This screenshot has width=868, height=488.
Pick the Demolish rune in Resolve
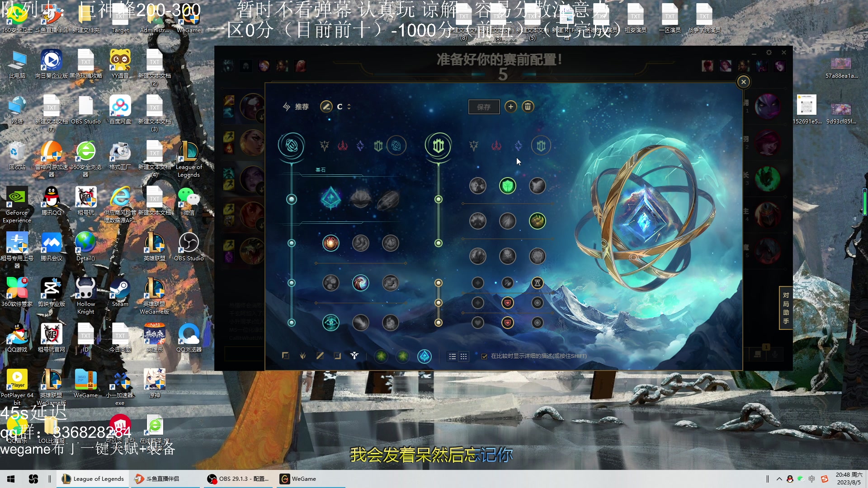point(477,186)
